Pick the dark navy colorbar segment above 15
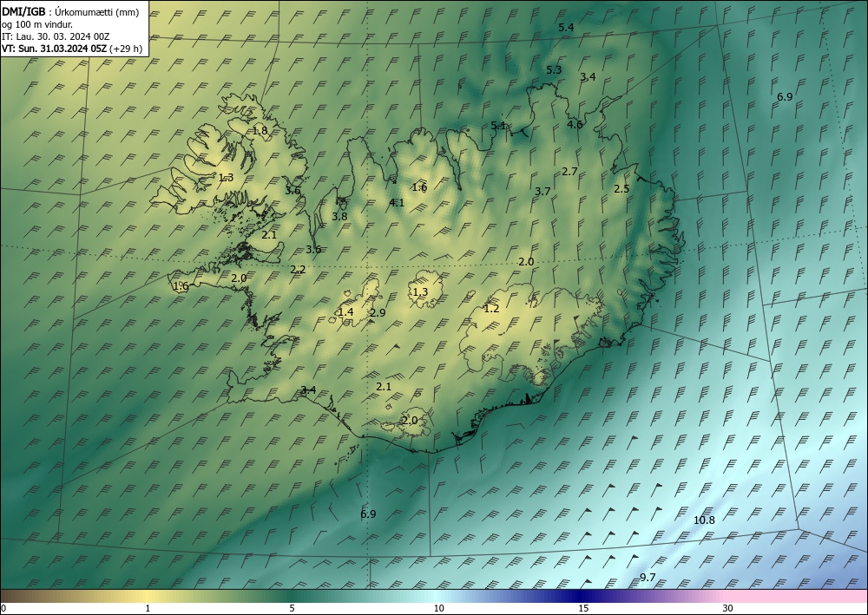Image resolution: width=868 pixels, height=615 pixels. pyautogui.click(x=581, y=596)
